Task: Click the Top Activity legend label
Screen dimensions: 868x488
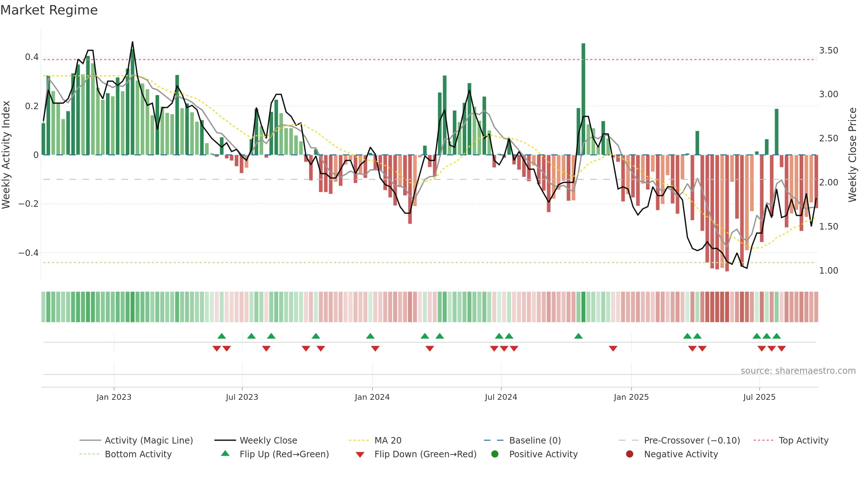Action: (804, 440)
